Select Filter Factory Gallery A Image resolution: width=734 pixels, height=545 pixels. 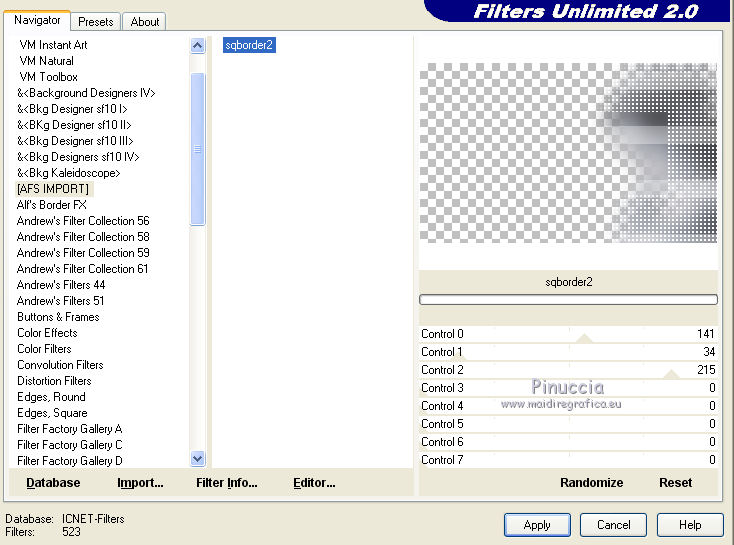point(69,429)
